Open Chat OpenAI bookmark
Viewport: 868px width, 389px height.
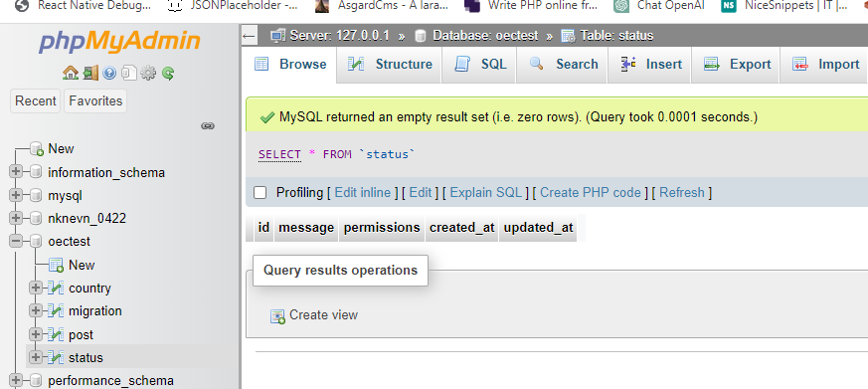(659, 7)
